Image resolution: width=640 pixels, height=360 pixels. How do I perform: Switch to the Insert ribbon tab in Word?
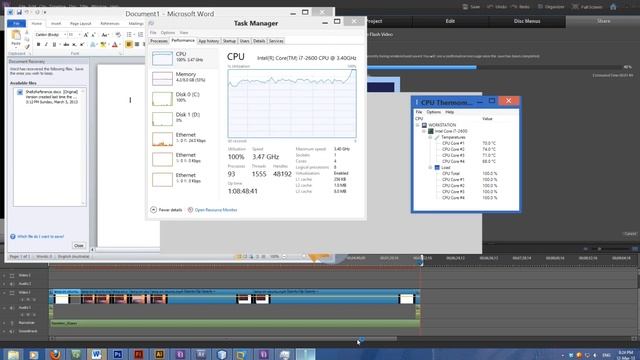point(56,24)
